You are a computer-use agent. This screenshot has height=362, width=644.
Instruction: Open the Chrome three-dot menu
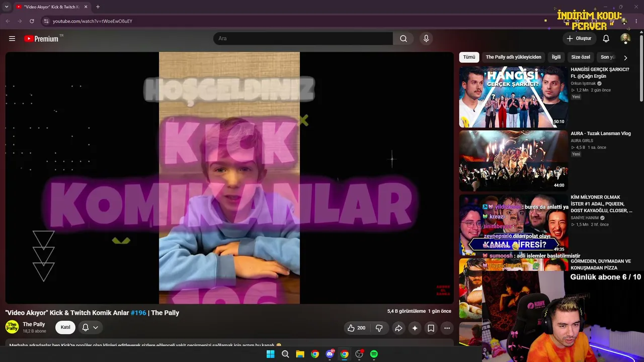pos(636,21)
